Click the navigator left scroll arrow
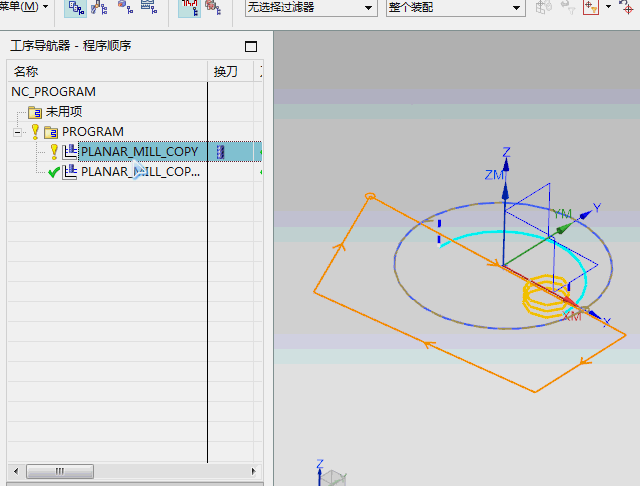The image size is (640, 486). (x=16, y=471)
